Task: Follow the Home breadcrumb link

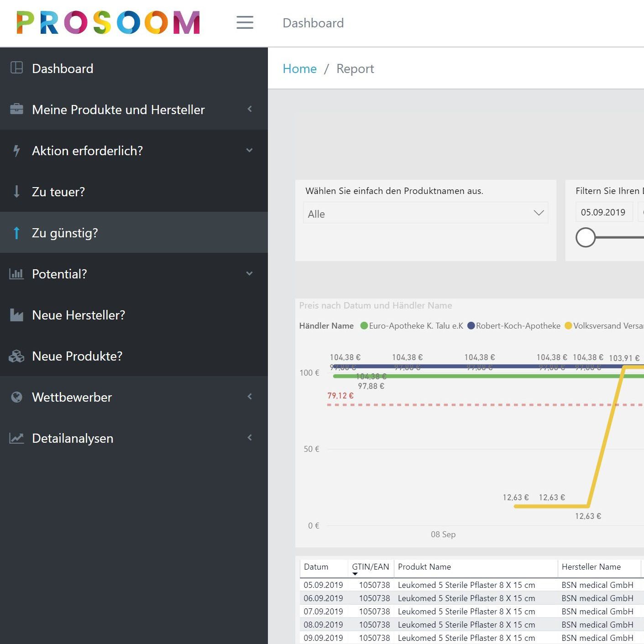Action: 299,69
